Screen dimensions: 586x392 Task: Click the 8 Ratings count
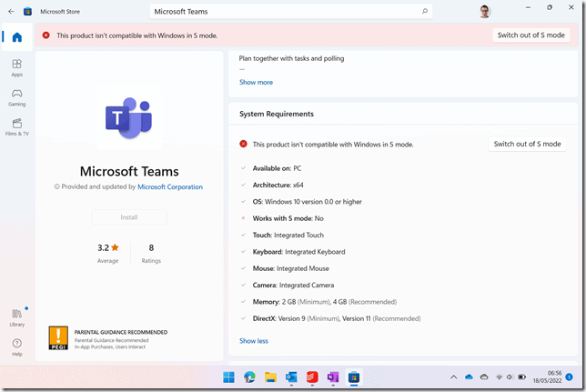(x=151, y=253)
